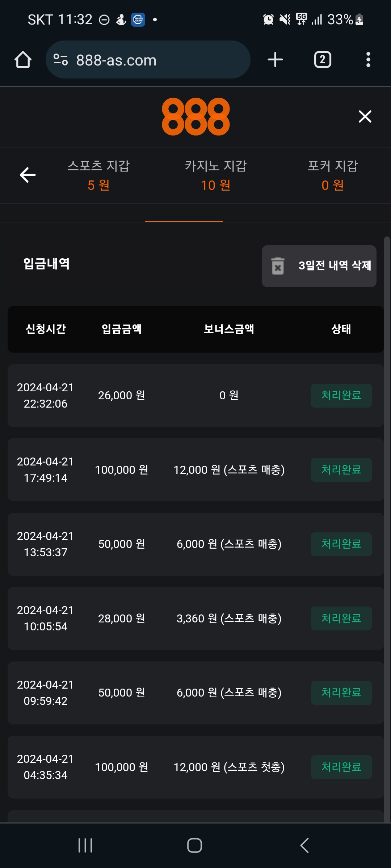The height and width of the screenshot is (868, 391).
Task: Tap the 888 orange logo
Action: pos(195,116)
